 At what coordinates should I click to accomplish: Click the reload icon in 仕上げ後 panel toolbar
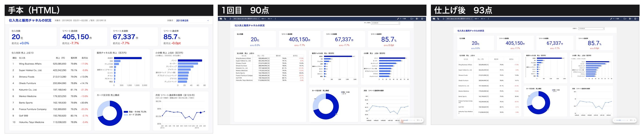pyautogui.click(x=443, y=19)
